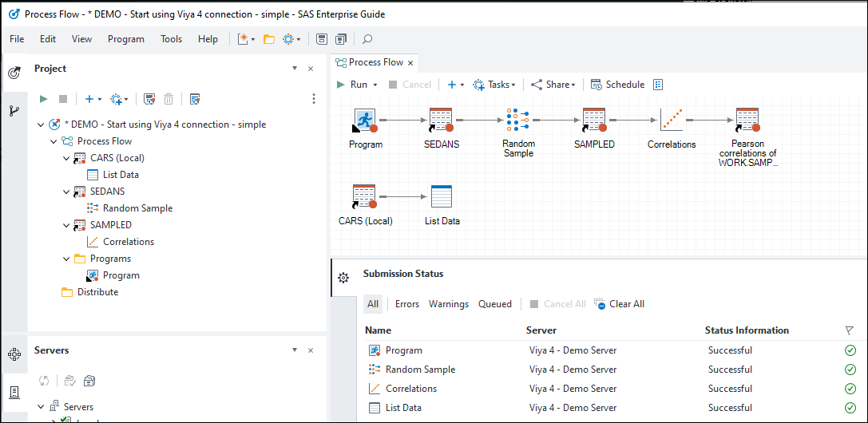
Task: Open the Share dropdown menu
Action: (x=553, y=85)
